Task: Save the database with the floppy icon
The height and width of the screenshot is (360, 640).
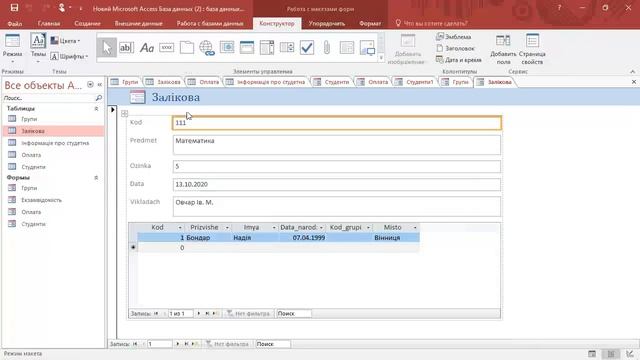Action: [14, 8]
